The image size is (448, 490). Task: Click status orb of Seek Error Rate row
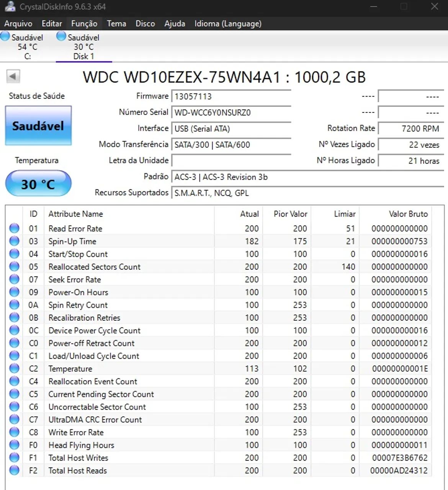pyautogui.click(x=14, y=279)
